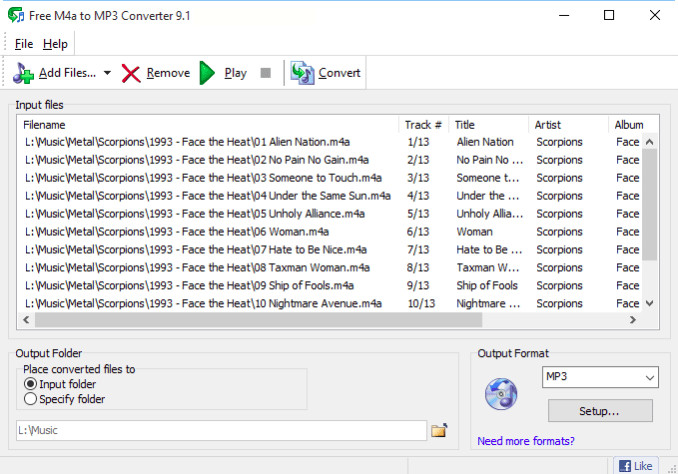Click the app icon in the title bar
This screenshot has height=474, width=678.
[x=16, y=15]
